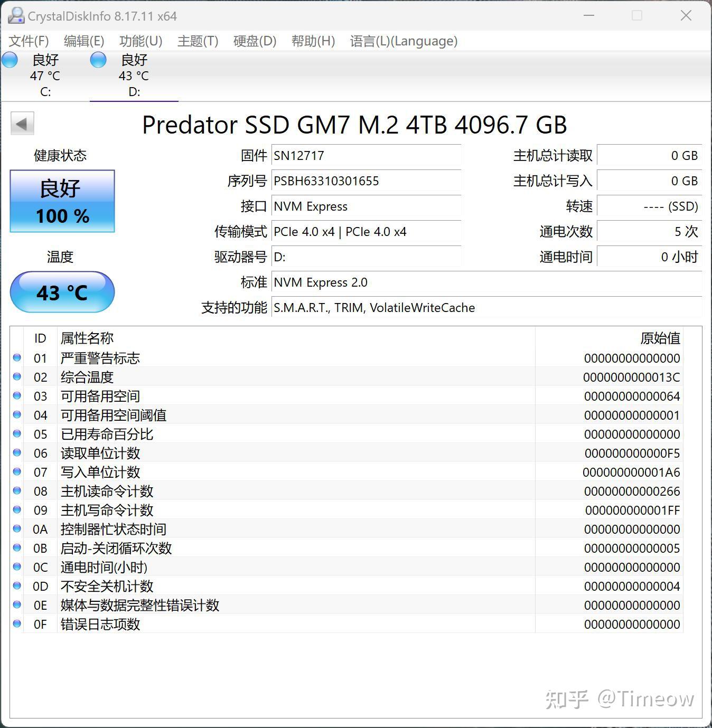Select the D: drive health circle
The image size is (712, 728).
tap(98, 60)
